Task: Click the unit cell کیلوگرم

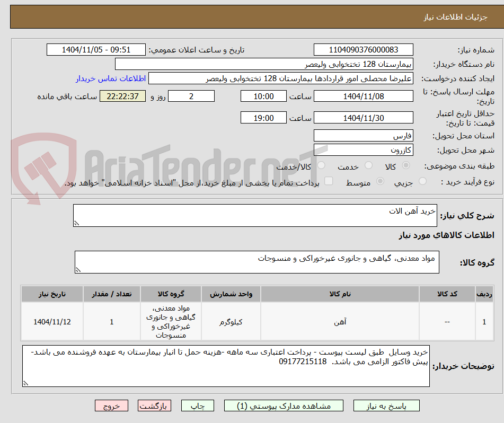Action: [x=231, y=322]
